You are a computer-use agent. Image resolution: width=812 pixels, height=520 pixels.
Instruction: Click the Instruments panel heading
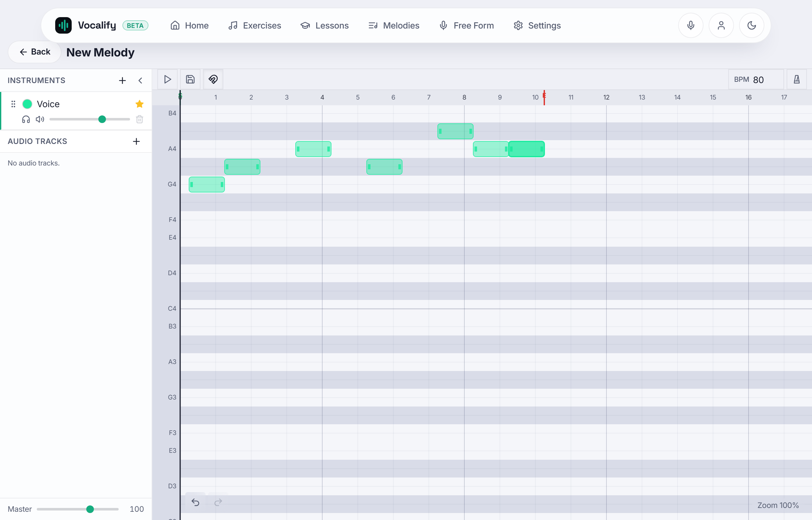pos(36,80)
